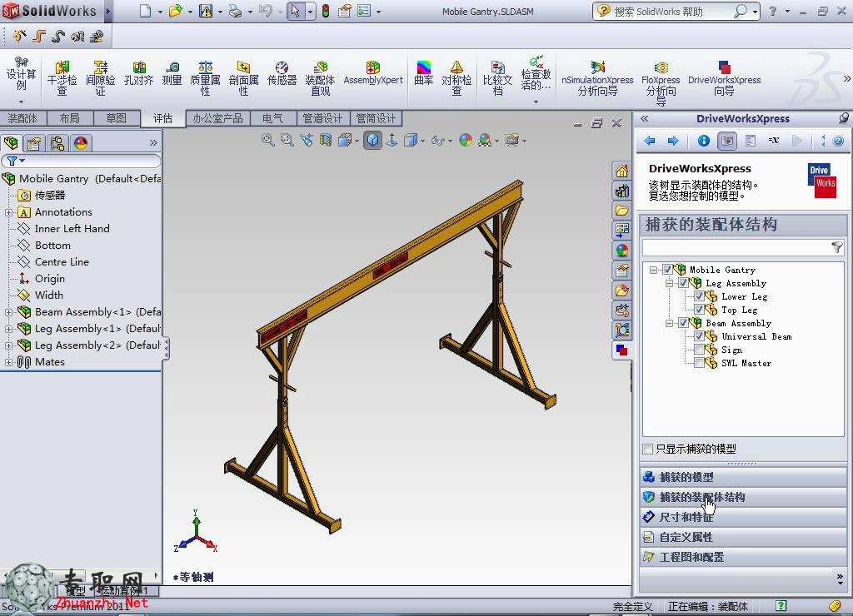The image size is (853, 616).
Task: Open 工程图和配置 section
Action: coord(743,557)
